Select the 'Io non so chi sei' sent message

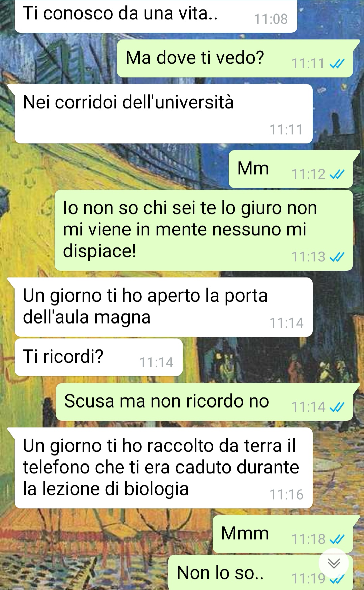click(x=204, y=230)
